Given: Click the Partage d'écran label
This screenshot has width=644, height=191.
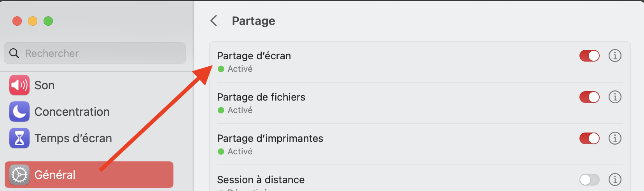Looking at the screenshot, I should click(254, 56).
